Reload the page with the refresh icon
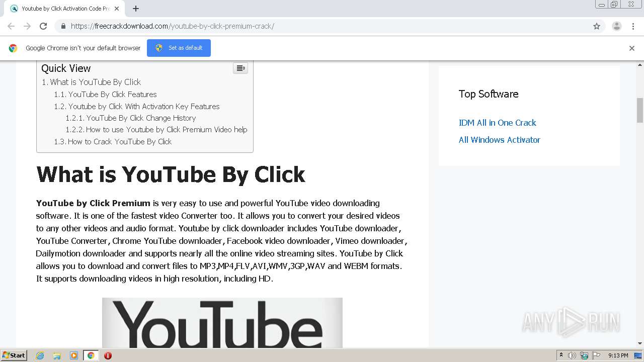Screen dimensions: 644x362 point(43,26)
